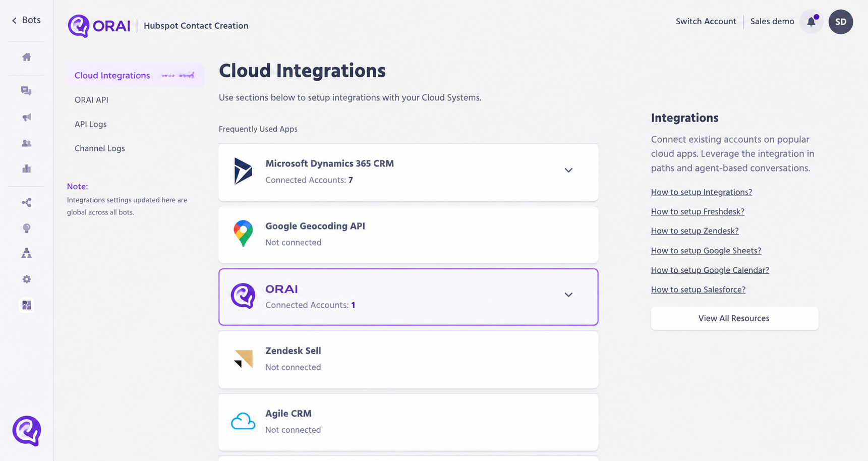Click Sales demo account name
868x461 pixels.
point(772,21)
